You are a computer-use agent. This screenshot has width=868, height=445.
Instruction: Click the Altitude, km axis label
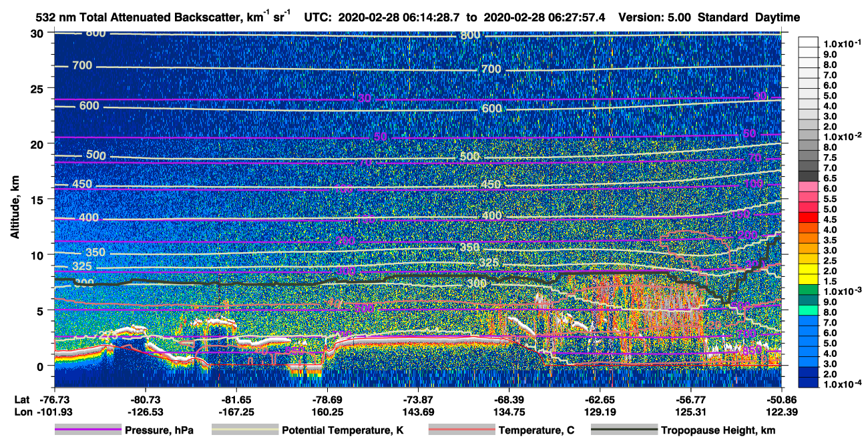pos(14,210)
